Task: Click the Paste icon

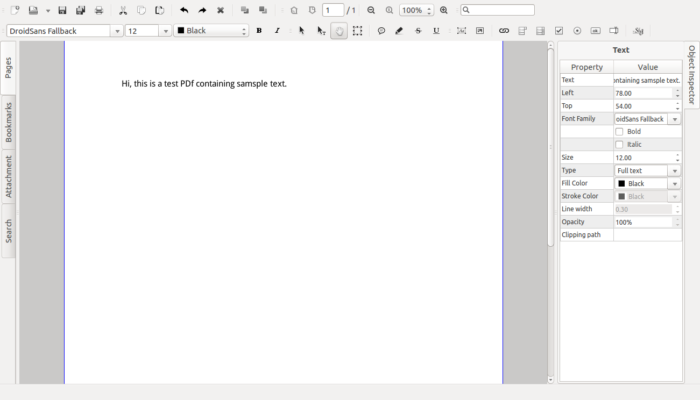Action: point(159,10)
